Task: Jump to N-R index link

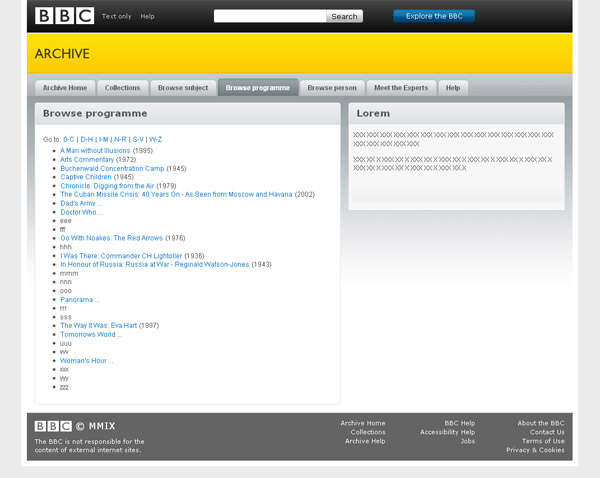Action: point(120,139)
